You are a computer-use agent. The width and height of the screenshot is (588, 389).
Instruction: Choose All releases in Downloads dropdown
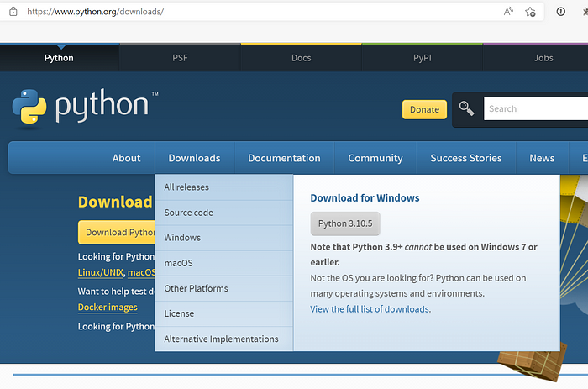click(224, 187)
